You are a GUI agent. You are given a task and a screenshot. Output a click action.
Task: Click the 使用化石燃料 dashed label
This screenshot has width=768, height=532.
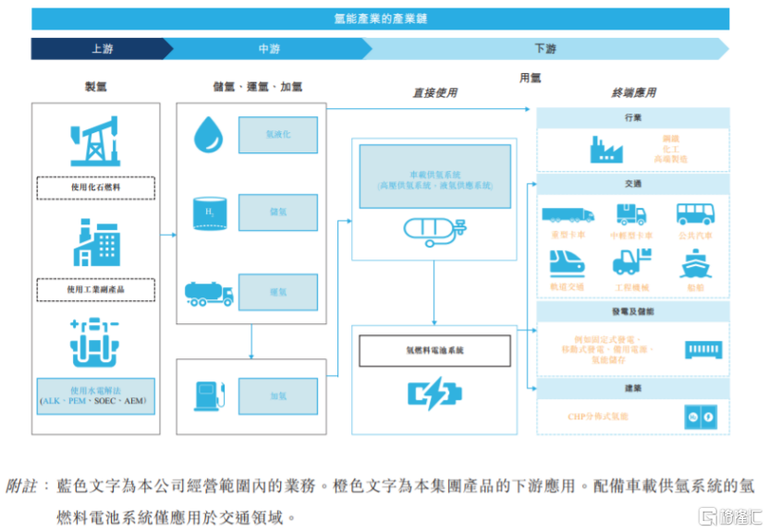(95, 187)
